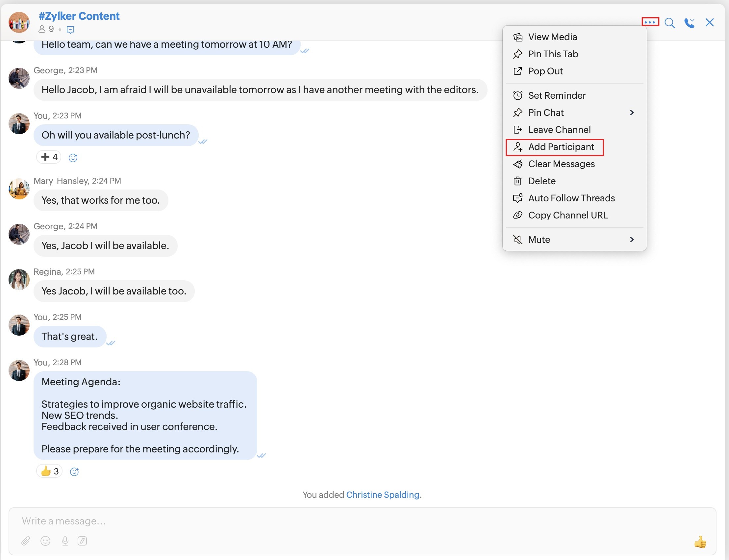The width and height of the screenshot is (729, 560).
Task: Choose View Media menu entry
Action: (x=552, y=37)
